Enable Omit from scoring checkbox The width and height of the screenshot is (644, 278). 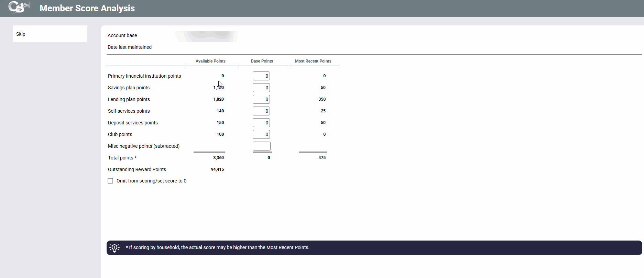click(110, 181)
